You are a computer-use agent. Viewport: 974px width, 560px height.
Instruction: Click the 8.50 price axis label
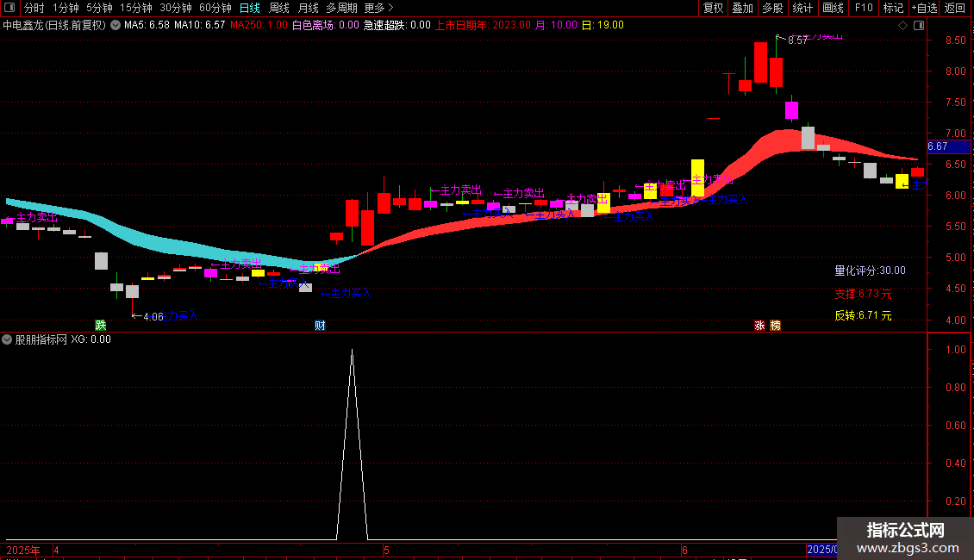(955, 40)
